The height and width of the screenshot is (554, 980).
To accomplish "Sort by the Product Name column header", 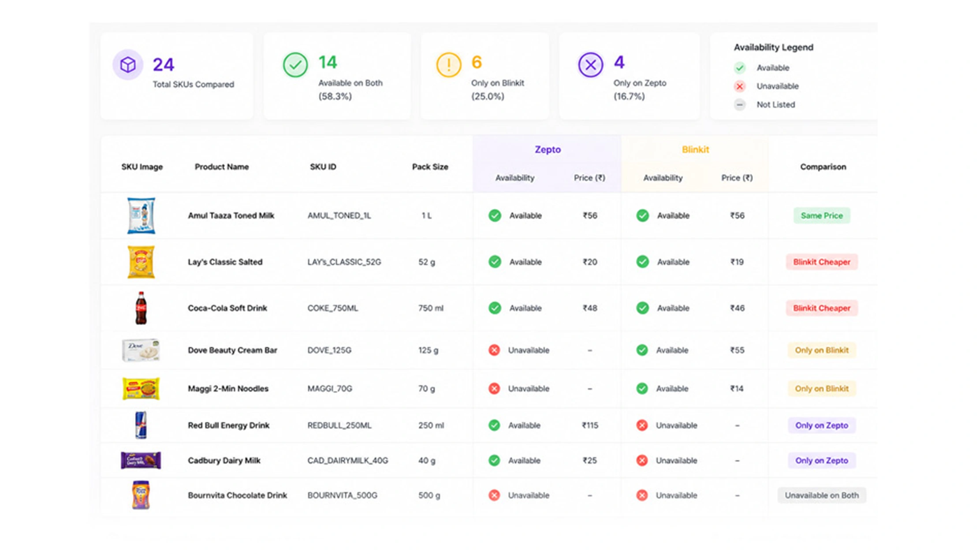I will [x=222, y=167].
